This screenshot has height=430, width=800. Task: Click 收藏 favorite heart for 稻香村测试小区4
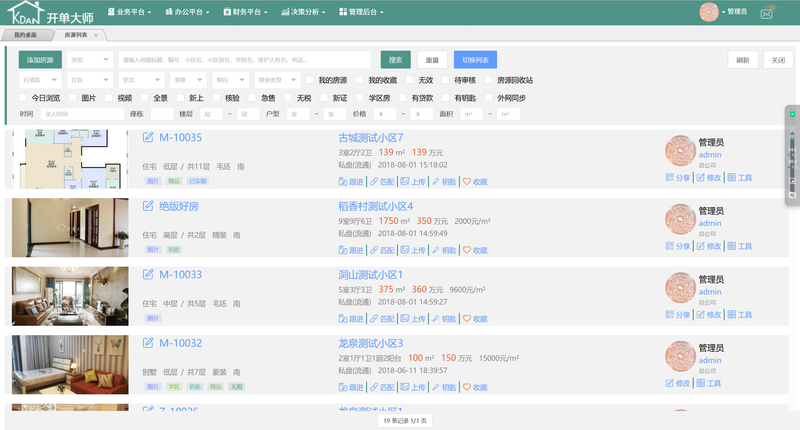point(475,250)
